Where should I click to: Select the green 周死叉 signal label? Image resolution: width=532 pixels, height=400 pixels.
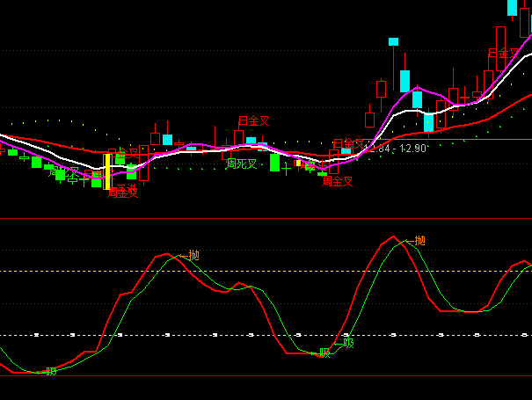[x=241, y=164]
